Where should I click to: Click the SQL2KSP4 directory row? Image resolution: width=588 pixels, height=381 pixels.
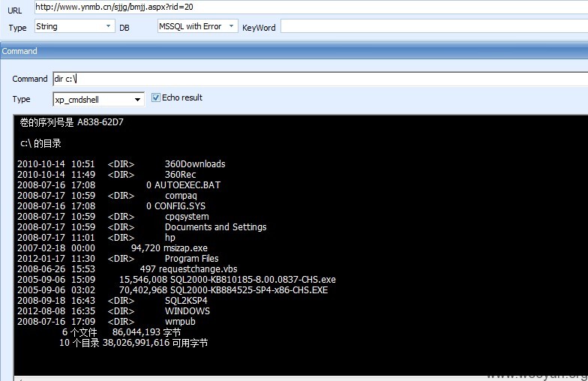pyautogui.click(x=112, y=300)
